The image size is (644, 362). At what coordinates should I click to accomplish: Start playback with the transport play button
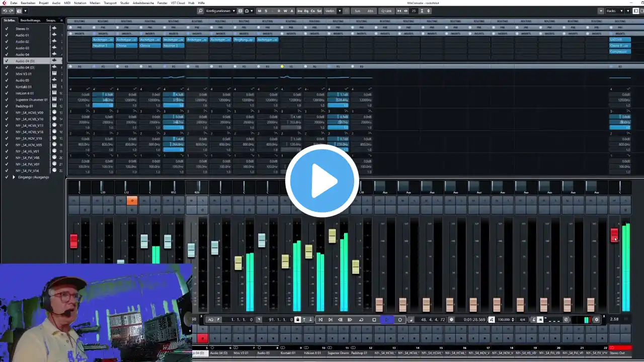(x=387, y=319)
